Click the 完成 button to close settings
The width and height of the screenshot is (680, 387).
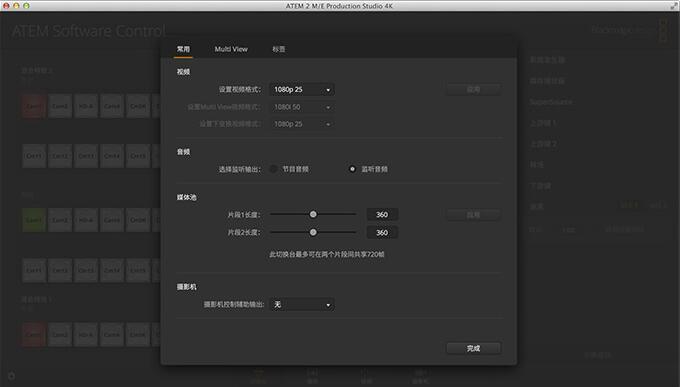474,348
